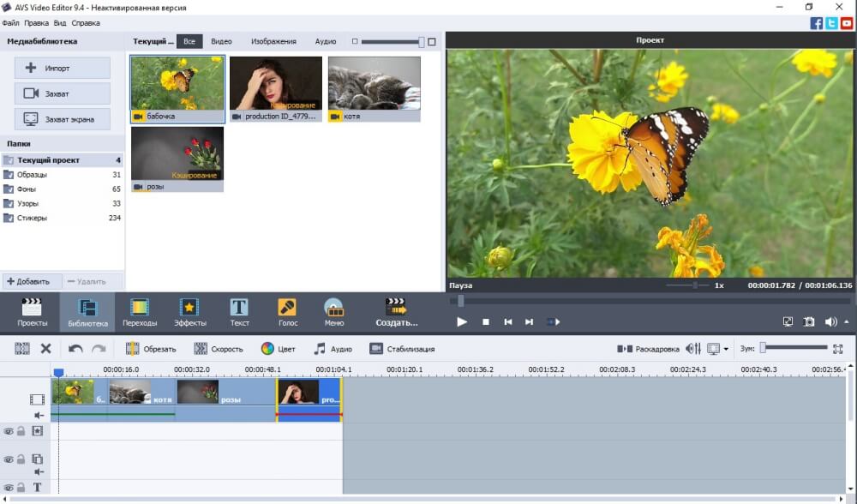Mute the main video track audio
Screen dimensions: 857x504
pyautogui.click(x=39, y=416)
